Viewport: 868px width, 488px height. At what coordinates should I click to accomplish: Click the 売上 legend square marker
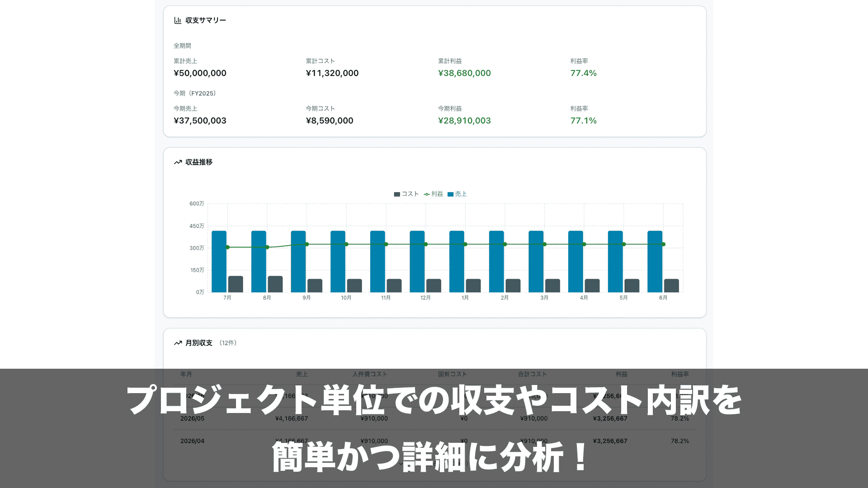[x=449, y=194]
